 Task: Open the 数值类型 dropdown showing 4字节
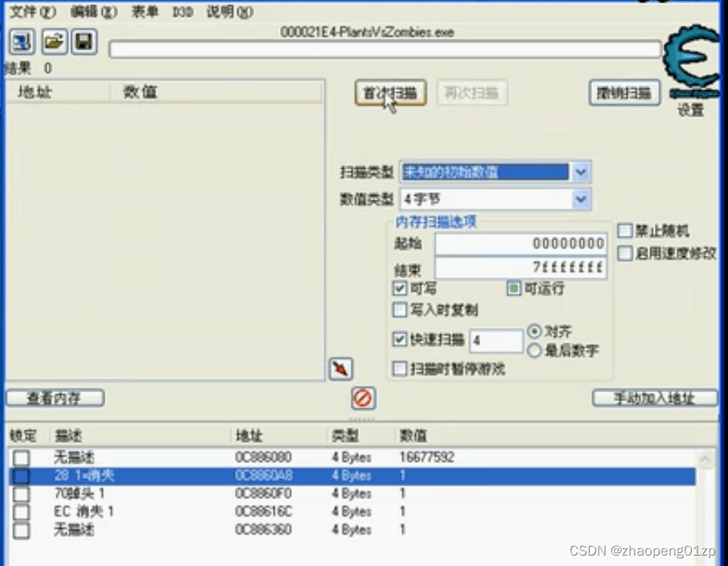click(x=581, y=199)
